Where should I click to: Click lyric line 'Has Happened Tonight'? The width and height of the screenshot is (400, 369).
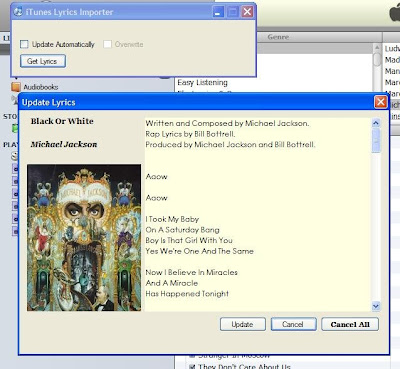pyautogui.click(x=187, y=294)
